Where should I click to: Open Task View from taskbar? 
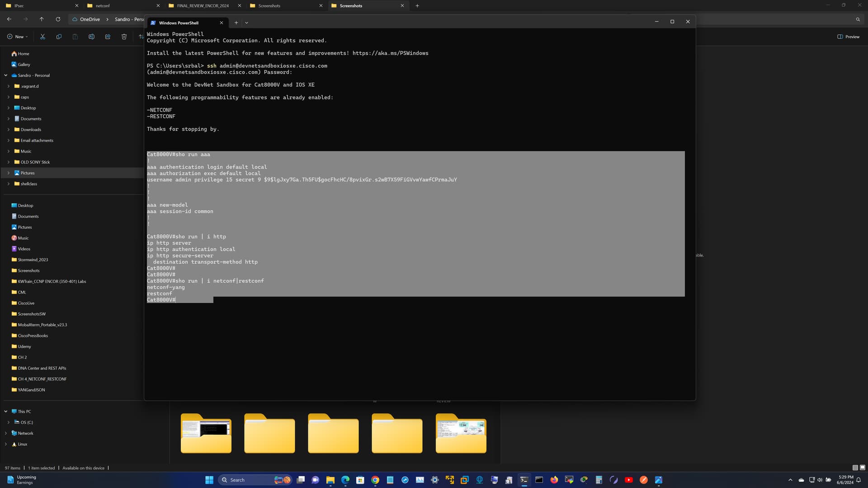click(301, 480)
